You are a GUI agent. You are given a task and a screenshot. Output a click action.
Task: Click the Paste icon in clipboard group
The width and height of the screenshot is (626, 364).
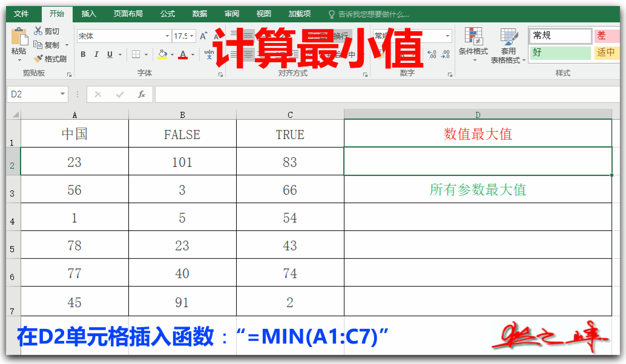[x=19, y=37]
